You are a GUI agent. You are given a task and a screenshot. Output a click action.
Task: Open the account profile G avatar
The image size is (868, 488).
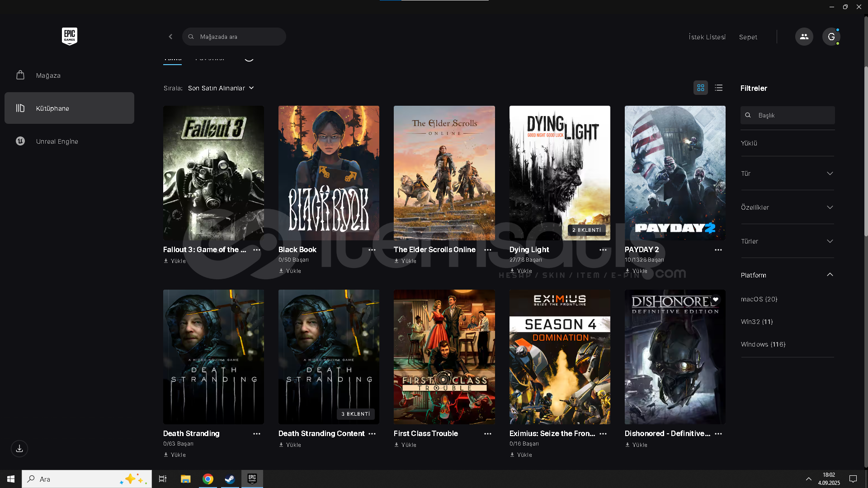pyautogui.click(x=831, y=37)
